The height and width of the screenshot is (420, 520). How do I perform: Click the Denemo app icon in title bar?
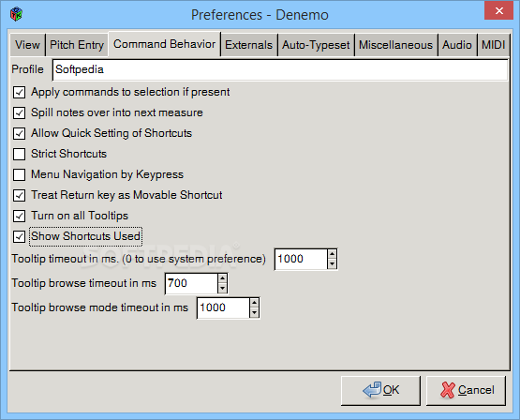16,14
